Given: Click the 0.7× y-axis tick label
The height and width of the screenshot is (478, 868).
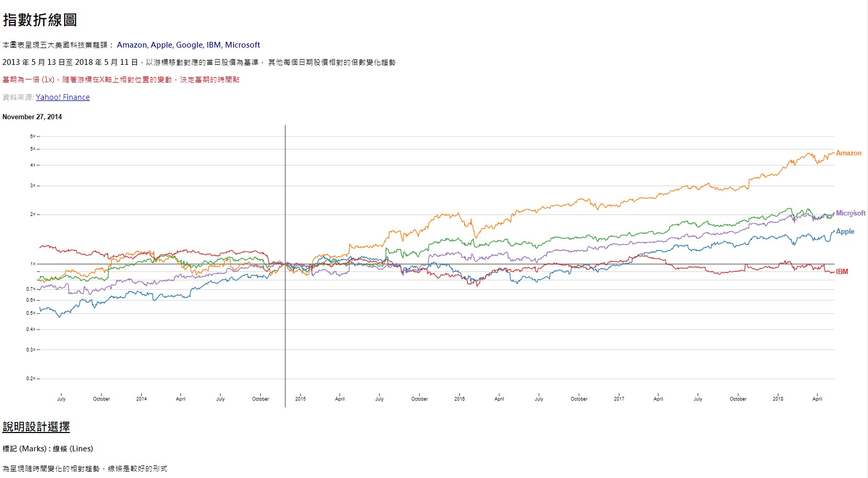Looking at the screenshot, I should pyautogui.click(x=31, y=289).
